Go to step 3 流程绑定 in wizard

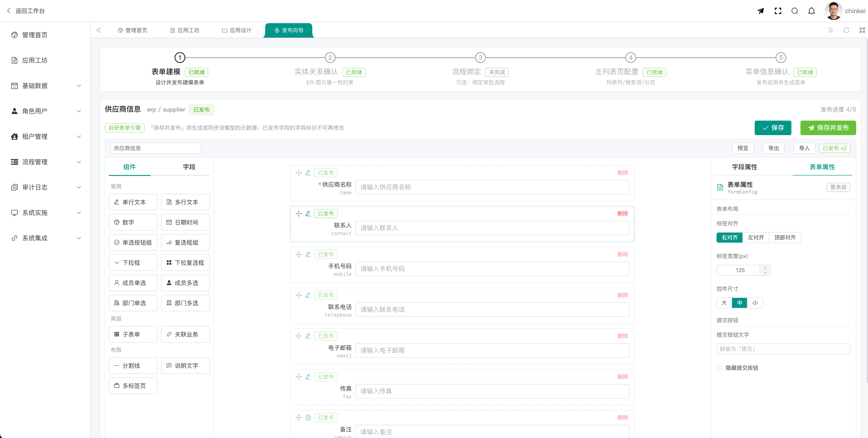(x=480, y=58)
